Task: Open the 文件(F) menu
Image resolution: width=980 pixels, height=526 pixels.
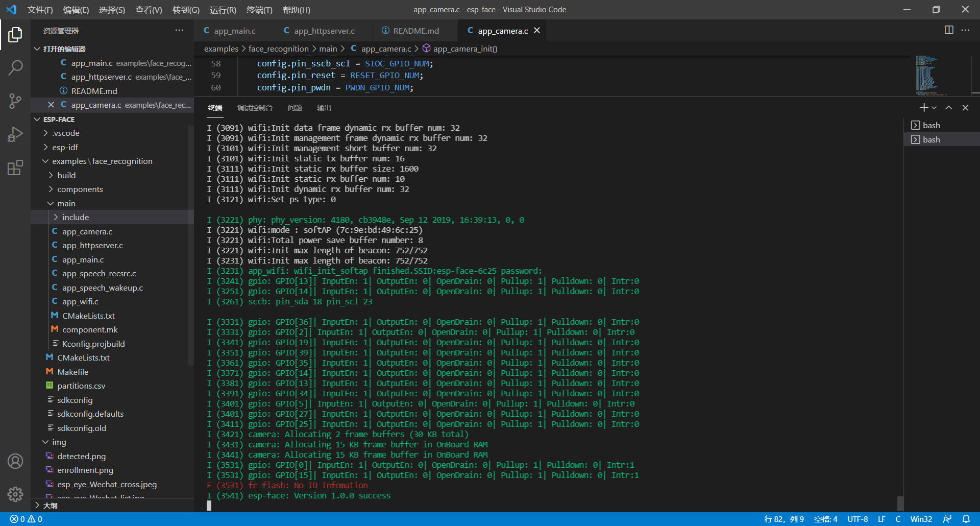Action: coord(40,10)
